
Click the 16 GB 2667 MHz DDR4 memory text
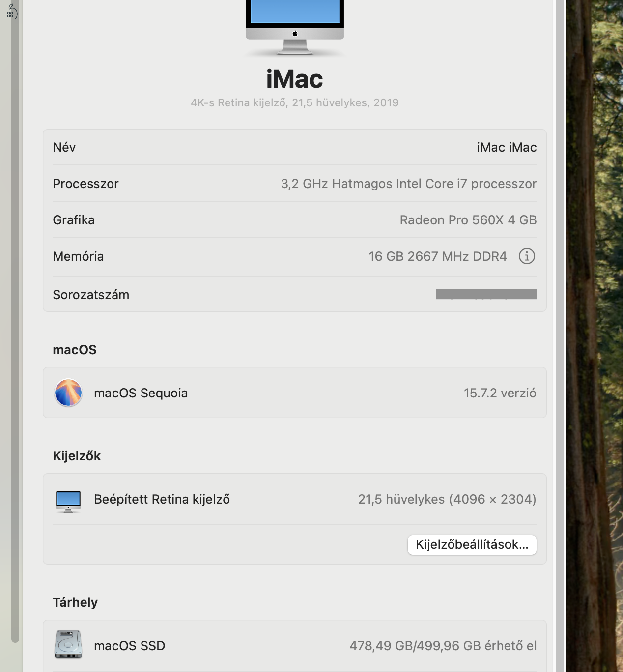[438, 256]
